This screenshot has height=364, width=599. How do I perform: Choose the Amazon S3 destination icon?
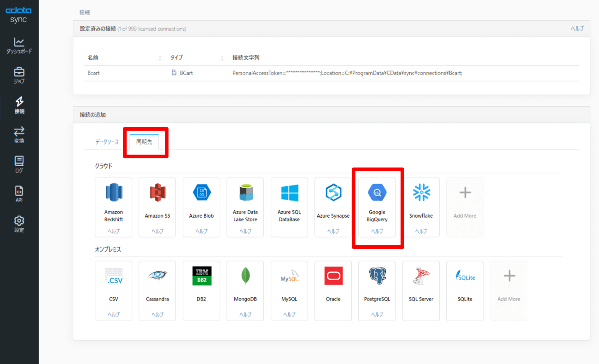[157, 192]
